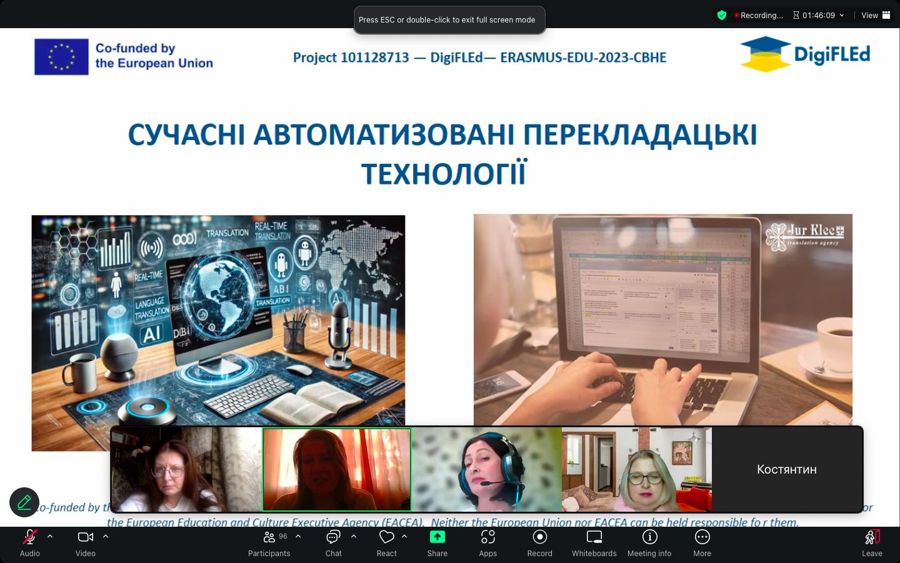
Task: Open video settings caret beside Video
Action: 105,537
